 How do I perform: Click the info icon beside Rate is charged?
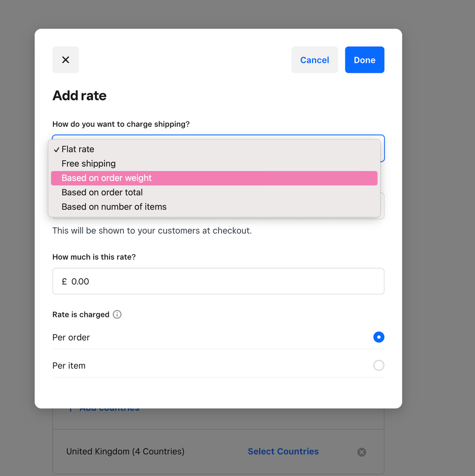117,314
